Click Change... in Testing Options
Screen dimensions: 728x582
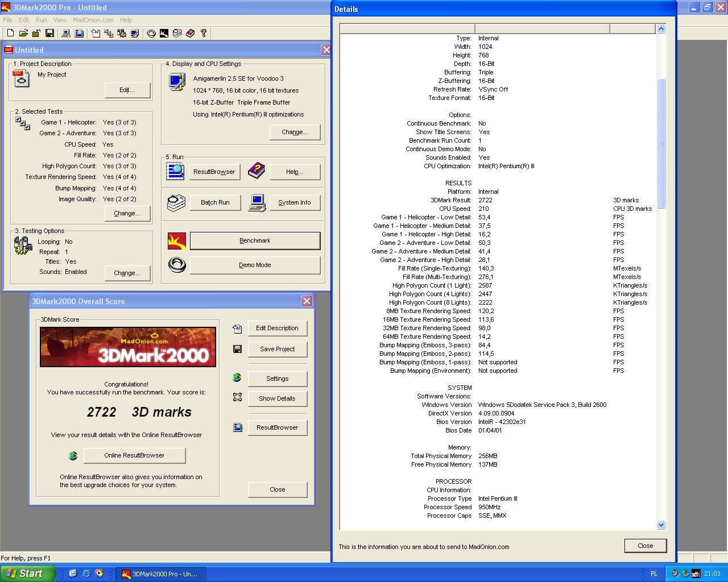click(127, 273)
